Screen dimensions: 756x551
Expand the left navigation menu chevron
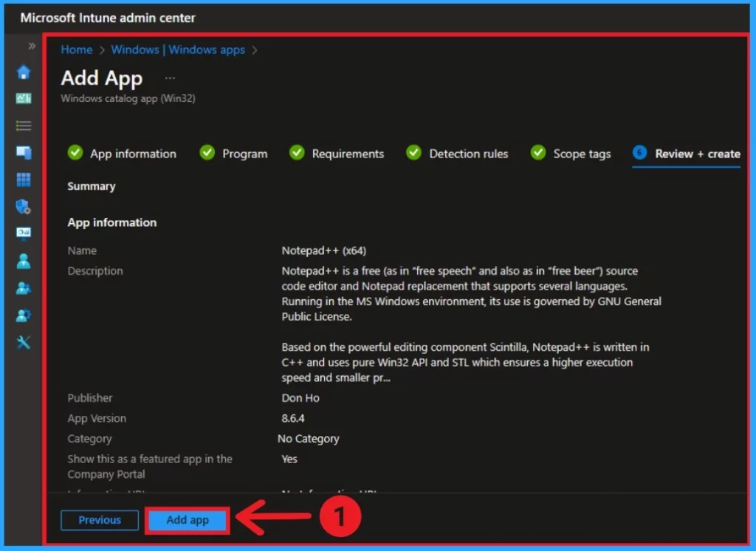coord(32,46)
